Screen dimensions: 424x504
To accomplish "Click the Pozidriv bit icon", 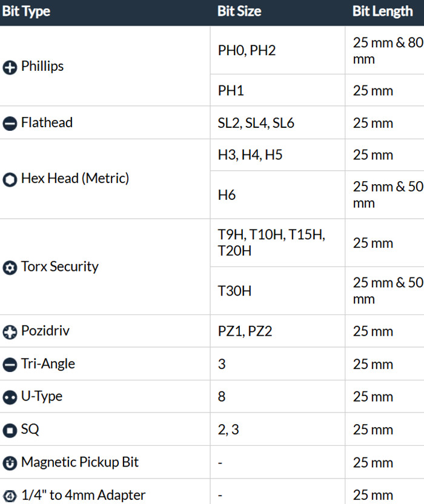I will [10, 333].
